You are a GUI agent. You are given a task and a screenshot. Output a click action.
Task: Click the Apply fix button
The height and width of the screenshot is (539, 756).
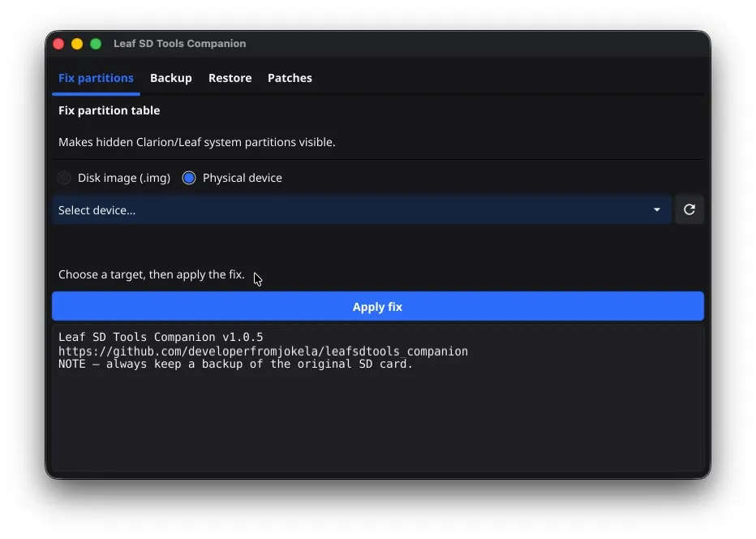click(x=377, y=306)
